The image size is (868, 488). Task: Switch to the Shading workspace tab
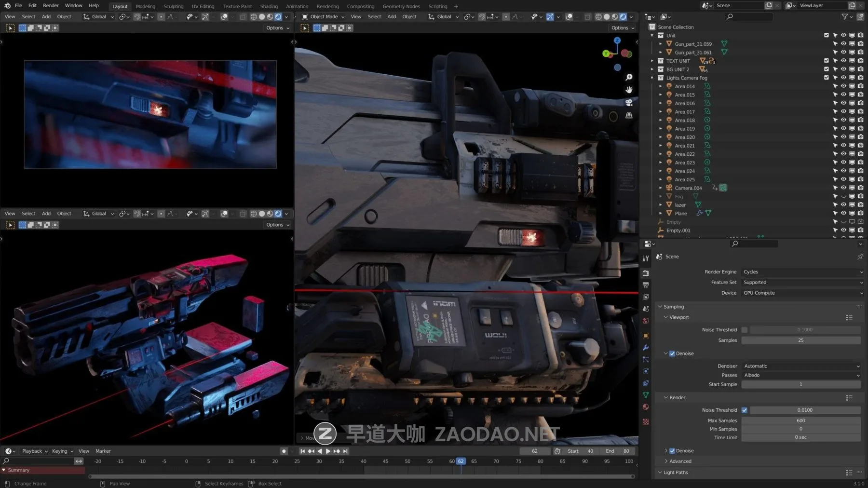tap(269, 6)
